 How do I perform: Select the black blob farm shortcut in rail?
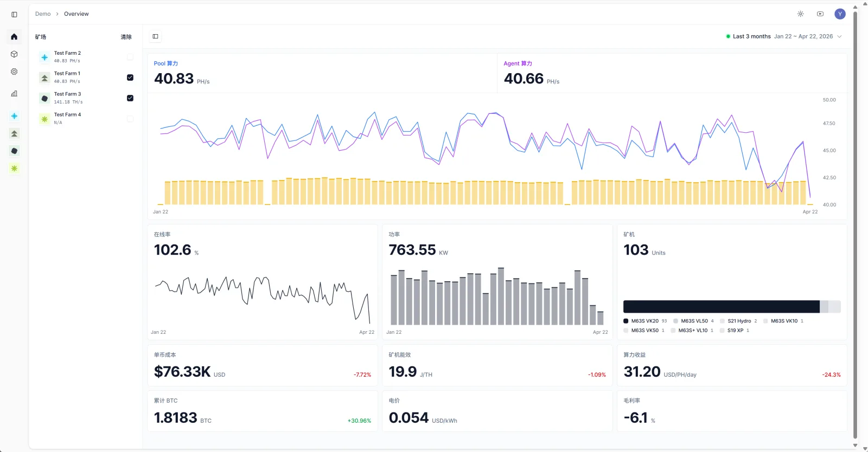(x=14, y=151)
